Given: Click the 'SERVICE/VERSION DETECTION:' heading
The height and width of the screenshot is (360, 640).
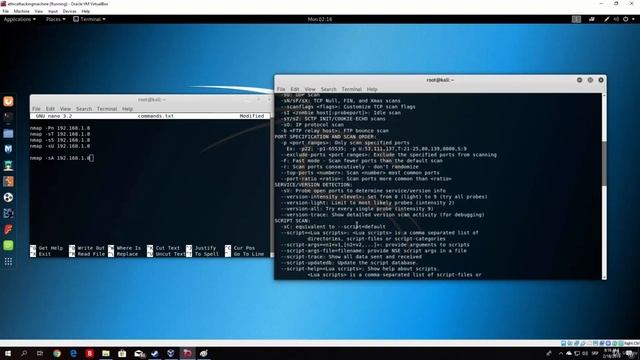Looking at the screenshot, I should pyautogui.click(x=313, y=184).
